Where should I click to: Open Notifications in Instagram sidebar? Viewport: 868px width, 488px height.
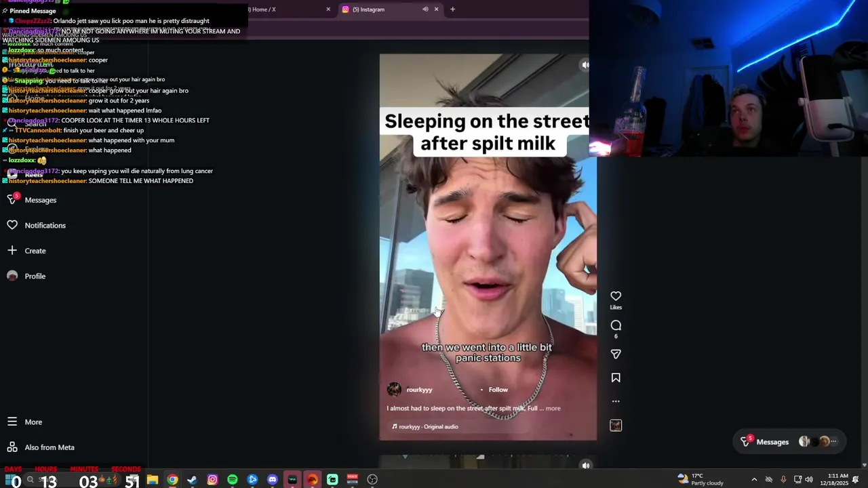point(37,225)
